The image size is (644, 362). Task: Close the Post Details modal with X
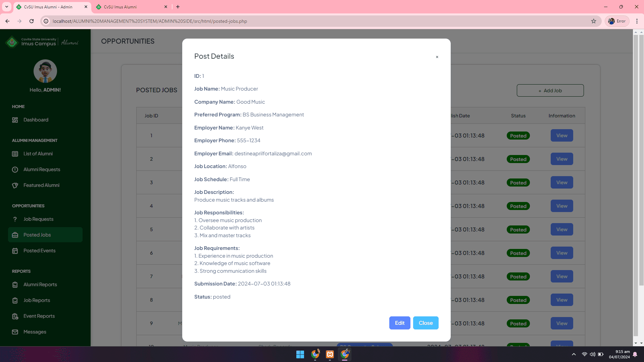click(x=437, y=57)
